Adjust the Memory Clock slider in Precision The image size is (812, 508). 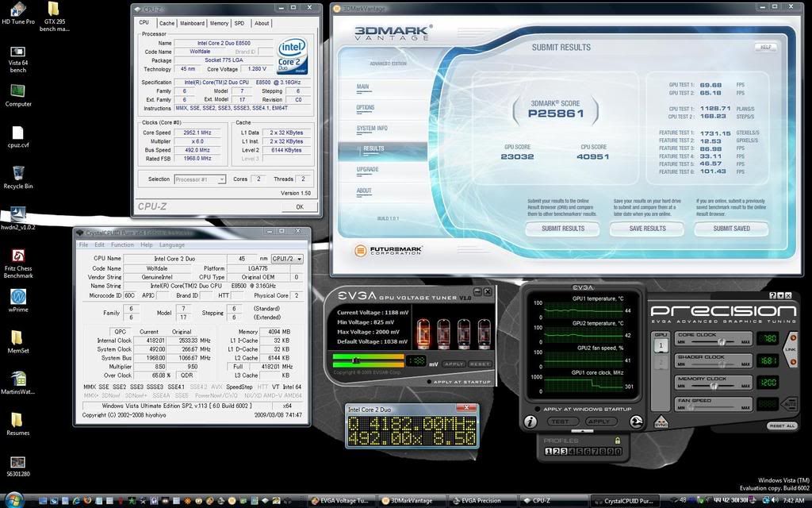point(714,387)
